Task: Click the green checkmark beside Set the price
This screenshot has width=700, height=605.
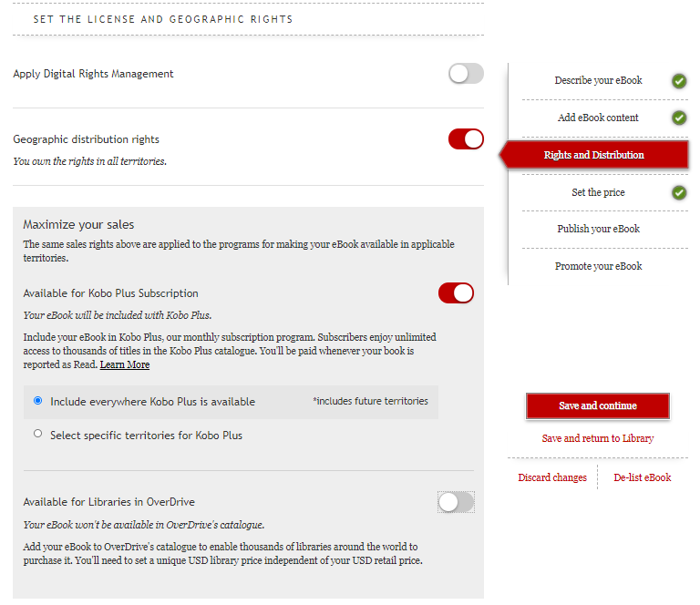Action: 679,192
